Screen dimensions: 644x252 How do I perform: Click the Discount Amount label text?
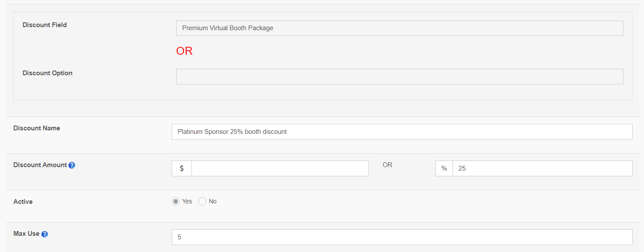(40, 165)
